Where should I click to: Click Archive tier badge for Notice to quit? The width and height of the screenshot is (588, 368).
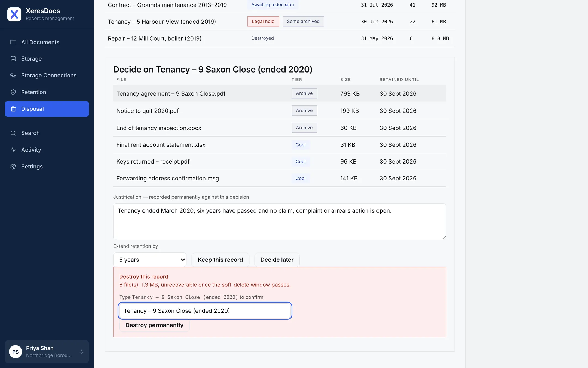[304, 111]
